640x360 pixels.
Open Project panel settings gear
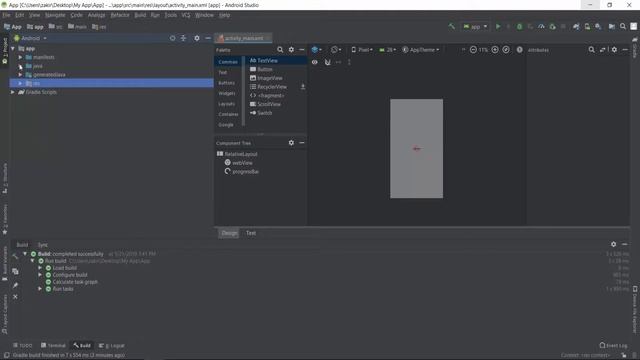pos(197,38)
